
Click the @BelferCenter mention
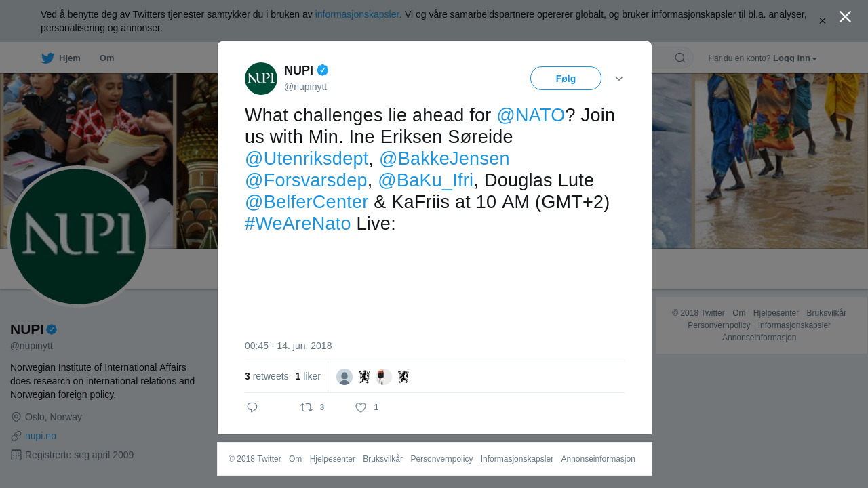click(x=307, y=202)
